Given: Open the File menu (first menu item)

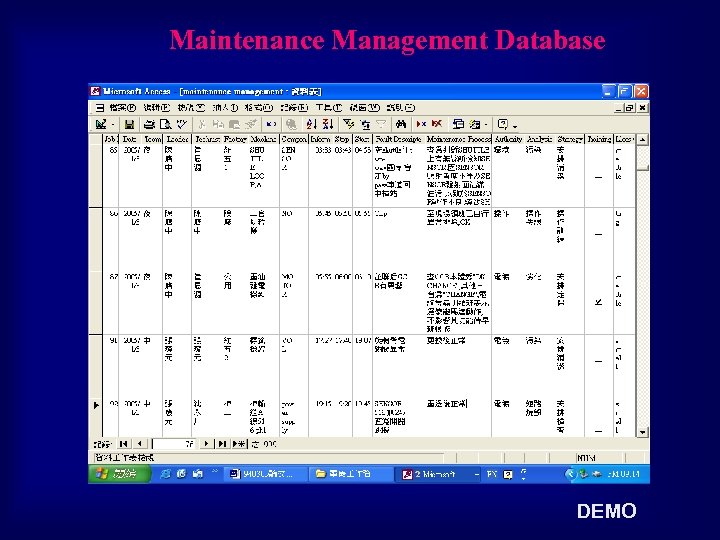Looking at the screenshot, I should click(123, 108).
